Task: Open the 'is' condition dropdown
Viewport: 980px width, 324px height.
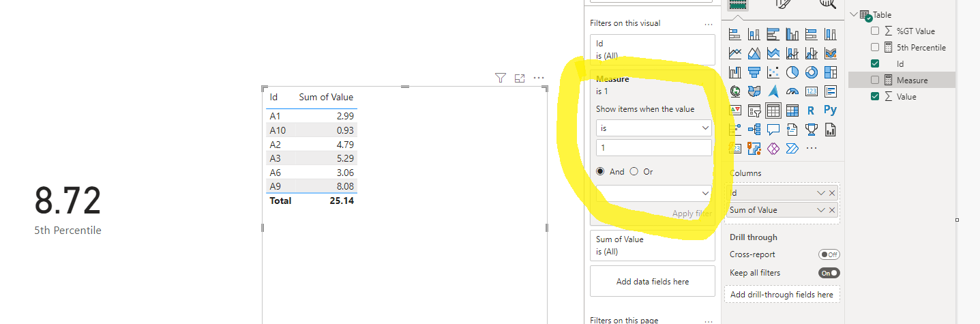Action: pos(654,128)
